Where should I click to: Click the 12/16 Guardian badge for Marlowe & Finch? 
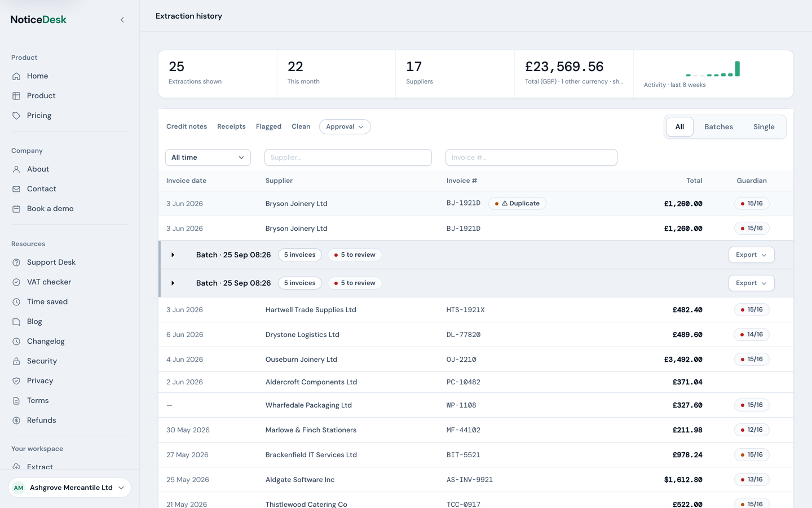tap(752, 430)
